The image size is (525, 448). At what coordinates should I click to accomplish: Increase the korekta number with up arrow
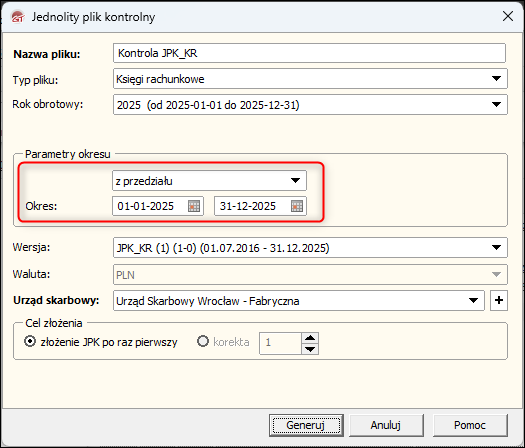pos(310,338)
